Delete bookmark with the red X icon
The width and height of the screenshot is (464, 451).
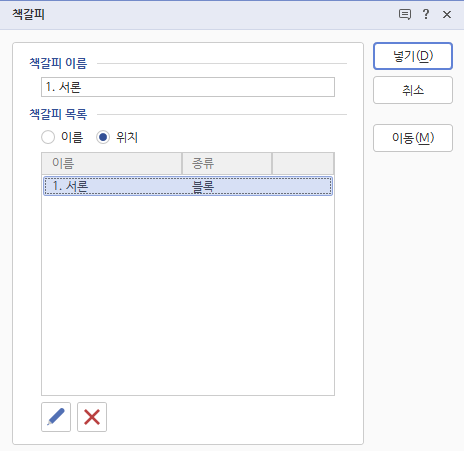[92, 417]
